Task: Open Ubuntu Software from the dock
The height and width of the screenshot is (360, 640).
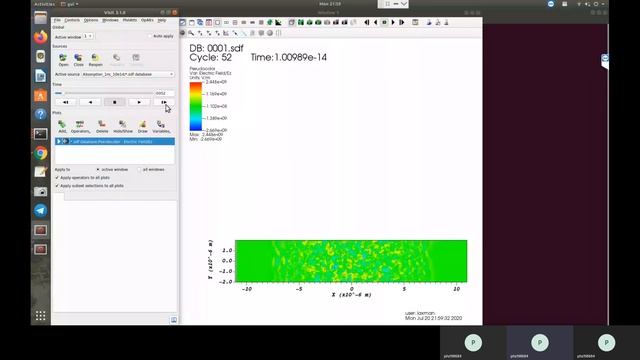Action: pyautogui.click(x=40, y=95)
